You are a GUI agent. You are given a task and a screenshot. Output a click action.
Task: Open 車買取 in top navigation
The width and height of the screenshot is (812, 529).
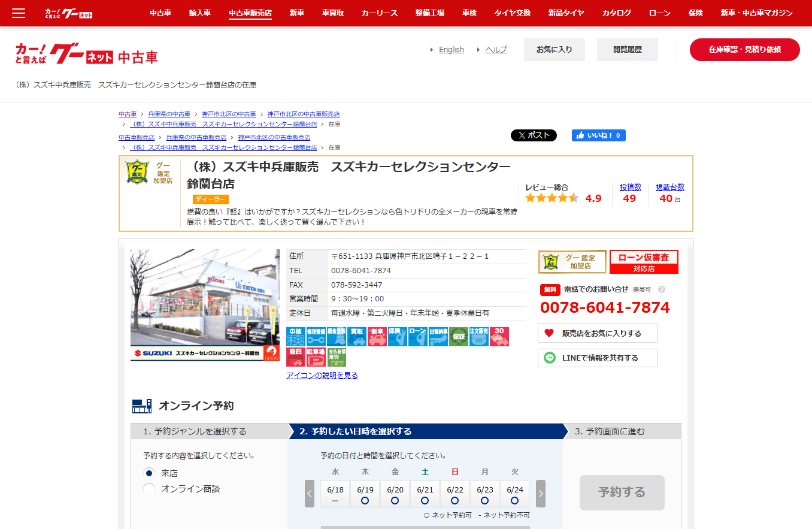pos(333,13)
